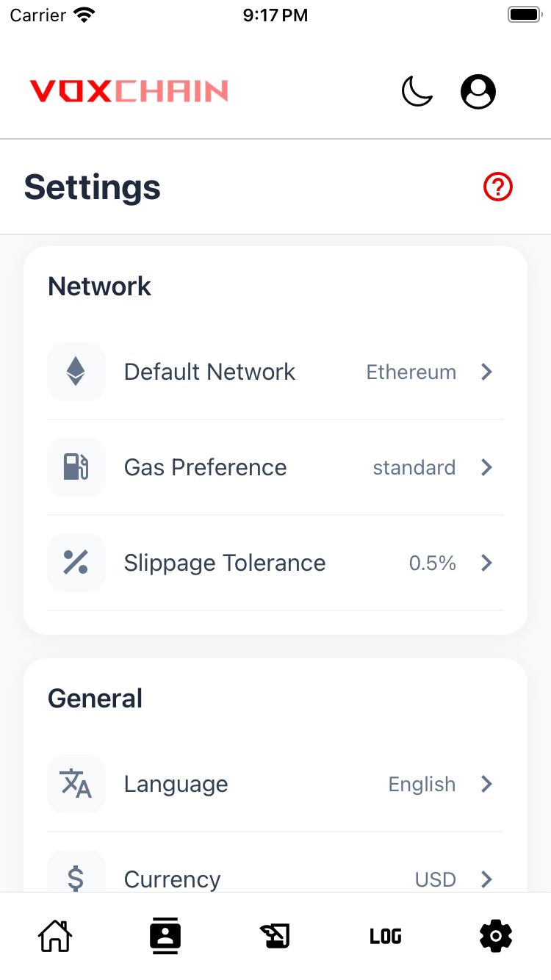Toggle dark mode with the moon icon
This screenshot has width=551, height=980.
point(417,92)
